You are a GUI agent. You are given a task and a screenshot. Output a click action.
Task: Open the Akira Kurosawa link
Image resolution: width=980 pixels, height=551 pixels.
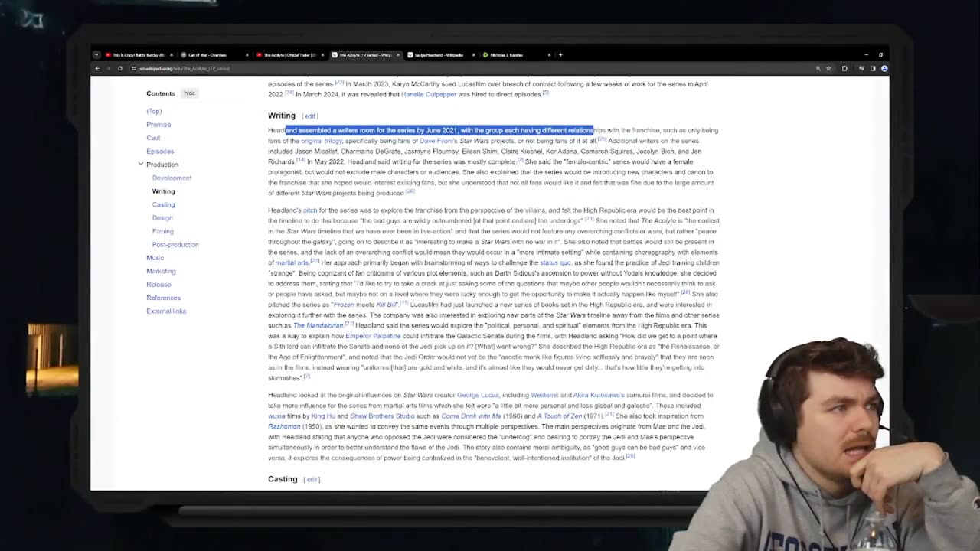(596, 395)
